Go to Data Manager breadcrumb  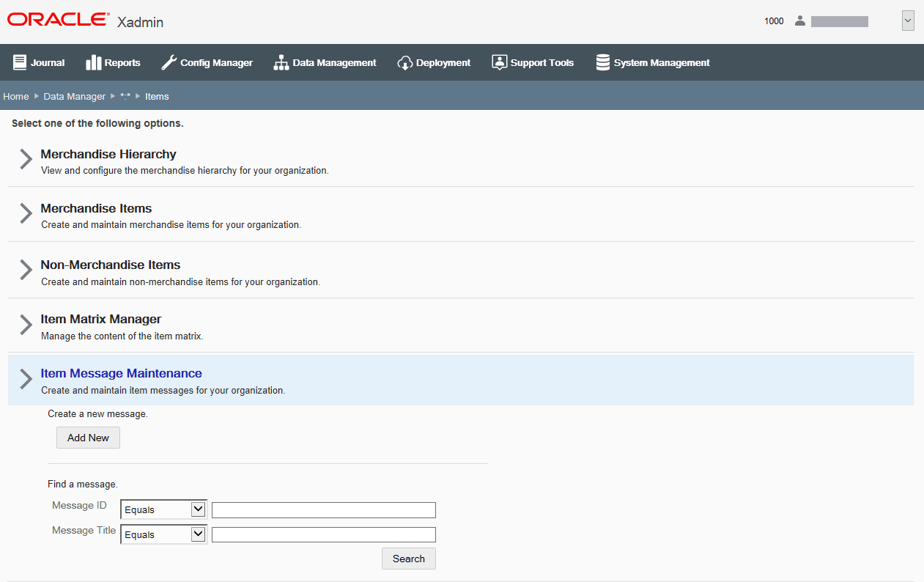coord(75,96)
